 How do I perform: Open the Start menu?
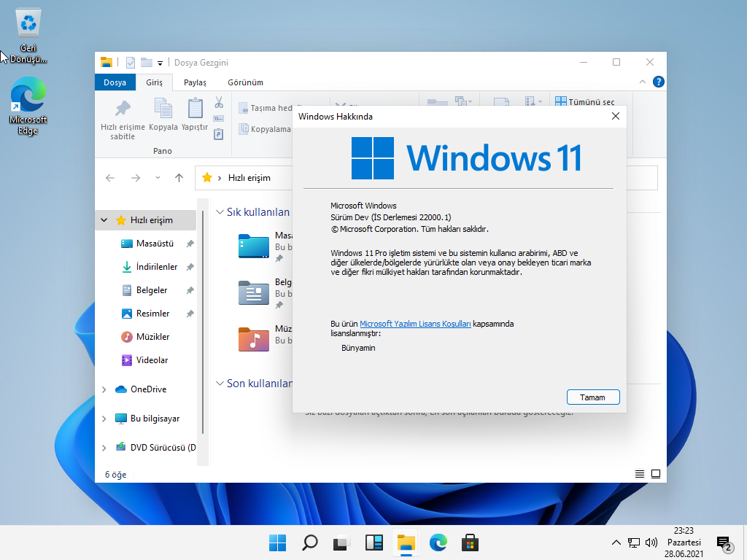click(277, 542)
